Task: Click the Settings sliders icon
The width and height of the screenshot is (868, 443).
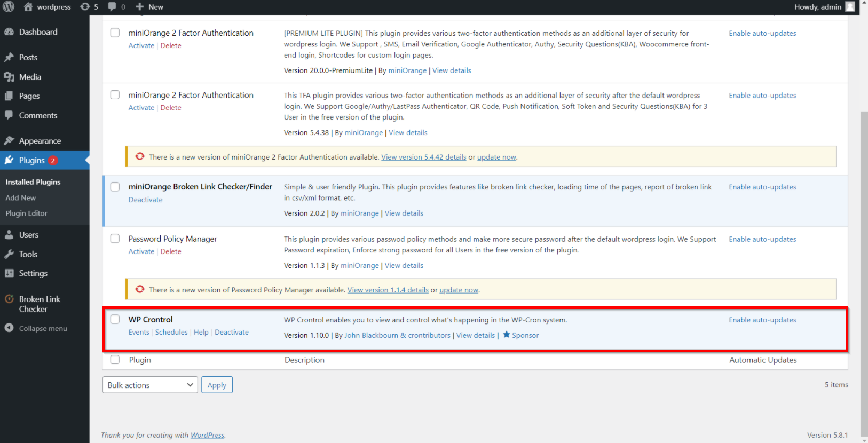Action: pyautogui.click(x=9, y=273)
